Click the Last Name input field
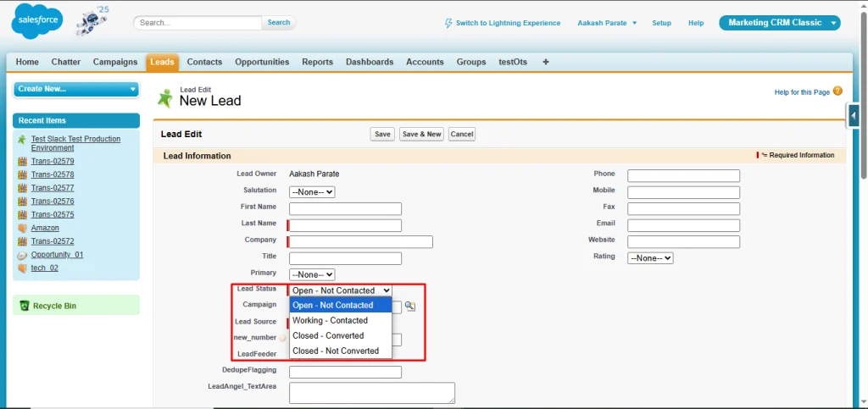The image size is (868, 409). tap(346, 225)
